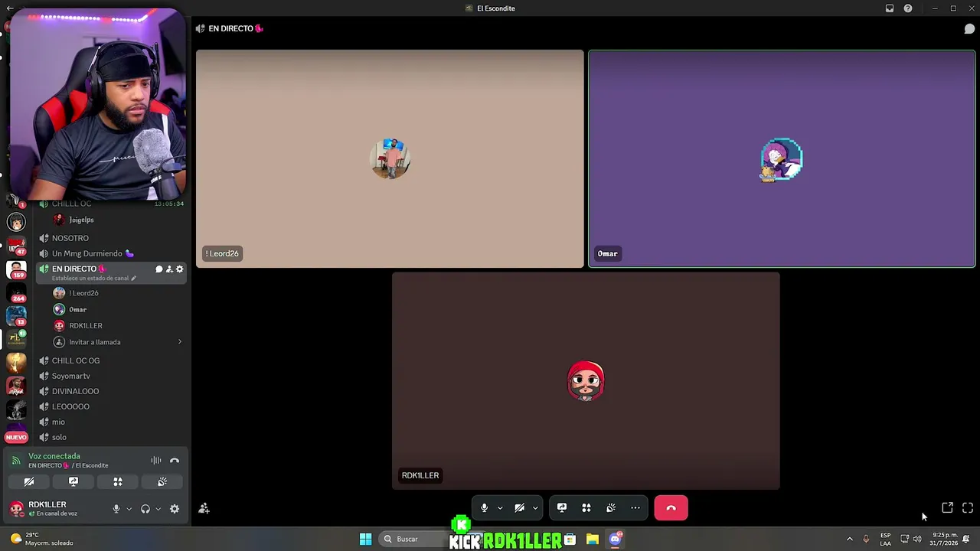Turn on the camera in the bottom call bar
980x551 pixels.
pos(519,508)
